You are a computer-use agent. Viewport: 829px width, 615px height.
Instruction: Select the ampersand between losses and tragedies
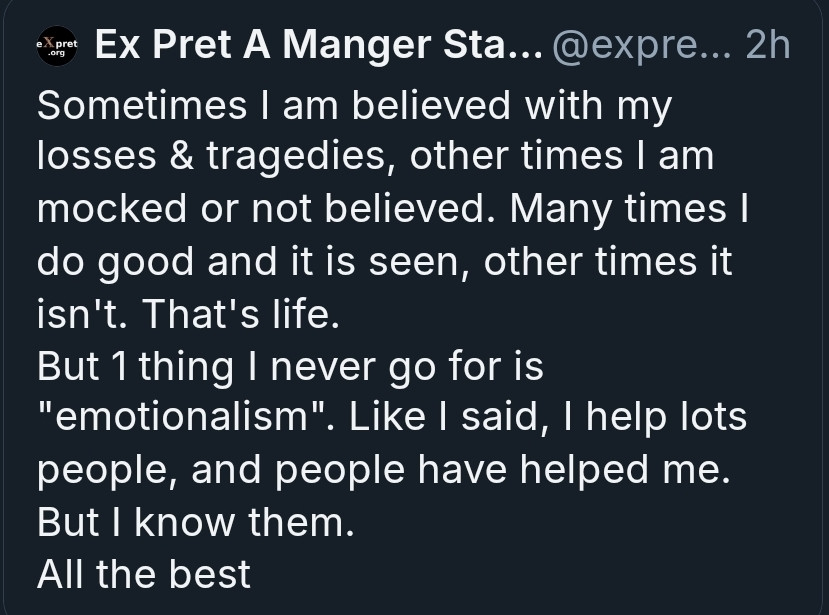(x=181, y=157)
